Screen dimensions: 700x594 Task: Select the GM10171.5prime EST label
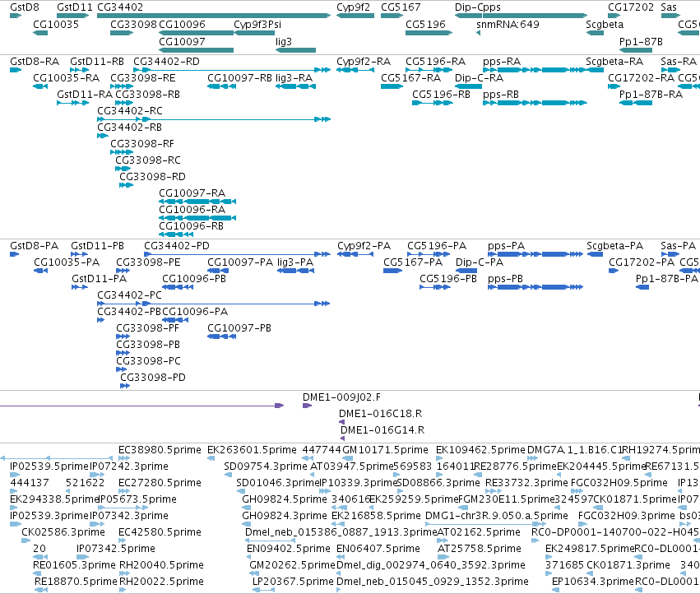(385, 450)
